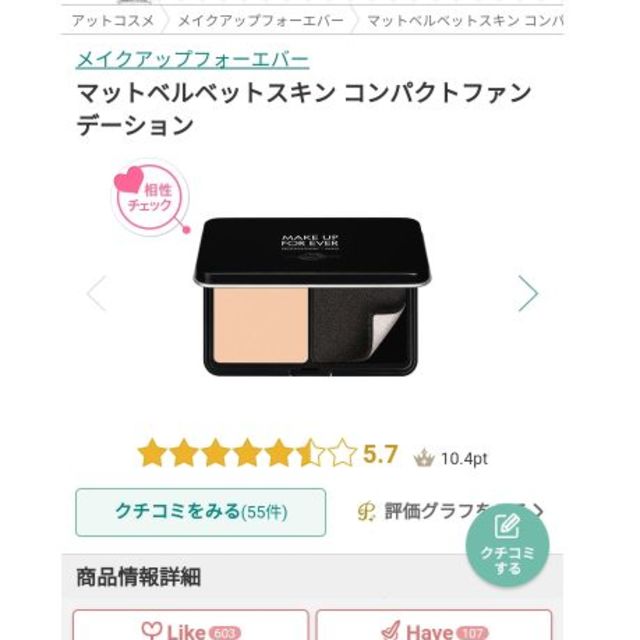
Task: Select マットベルベットスキン breadcrumb item
Action: 465,20
